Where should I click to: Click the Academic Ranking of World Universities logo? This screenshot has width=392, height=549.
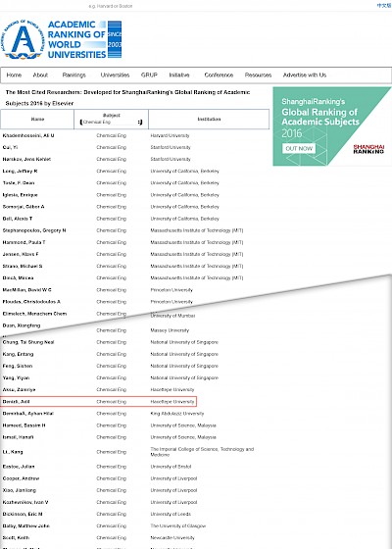62,39
